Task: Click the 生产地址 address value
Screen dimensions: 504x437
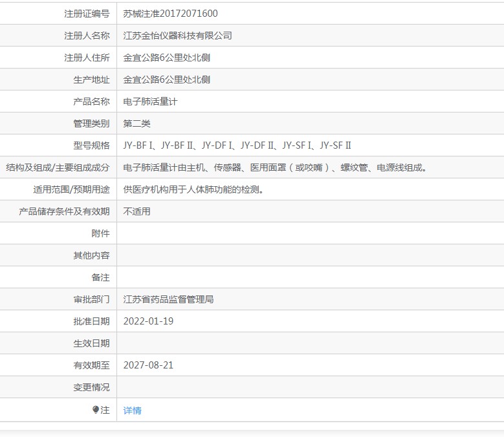Action: 166,80
